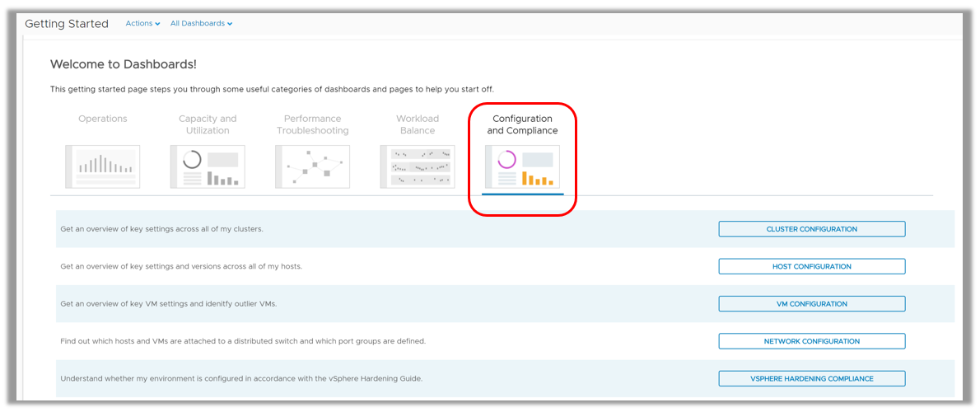980x412 pixels.
Task: Click the Workload Balance thumbnail icon
Action: [418, 166]
